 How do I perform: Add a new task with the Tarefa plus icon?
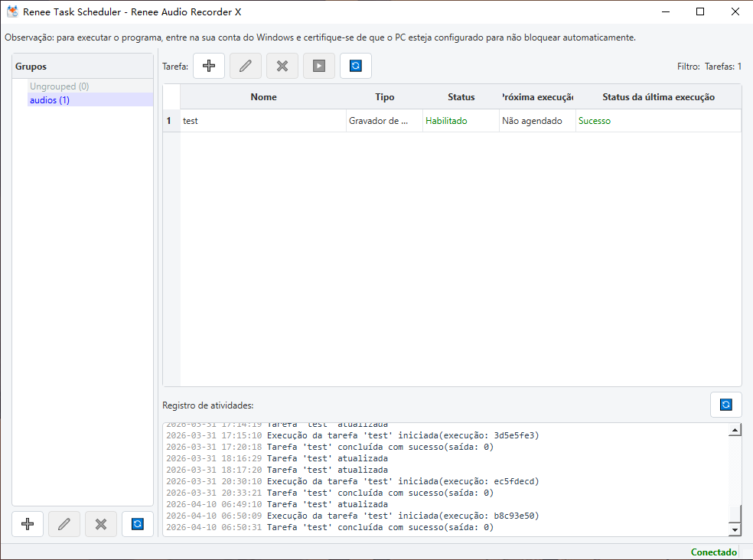pyautogui.click(x=209, y=66)
